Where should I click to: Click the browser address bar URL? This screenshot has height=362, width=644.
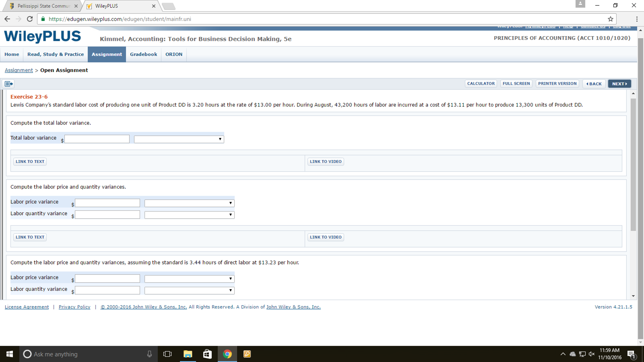(120, 19)
